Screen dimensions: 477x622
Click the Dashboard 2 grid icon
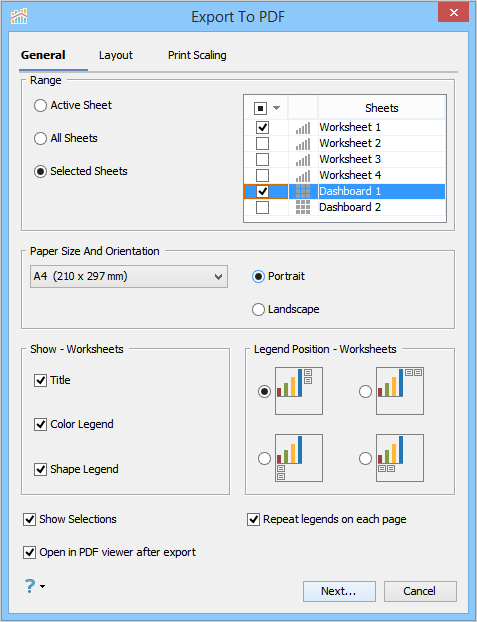coord(303,207)
